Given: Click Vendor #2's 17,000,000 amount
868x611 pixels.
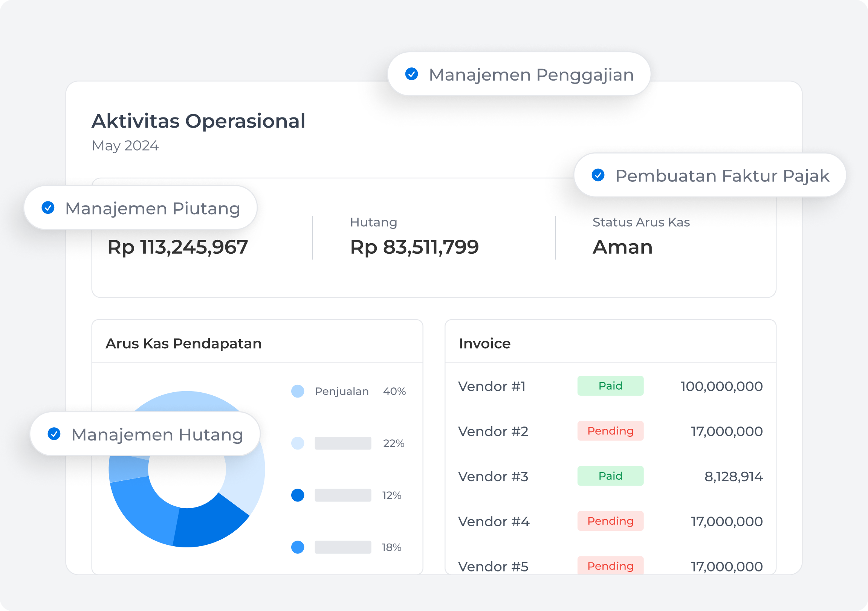Looking at the screenshot, I should coord(727,431).
